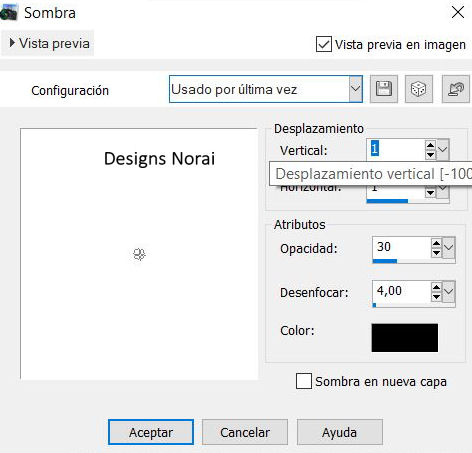Click the crosshair marker in preview pane
The image size is (472, 453).
point(139,254)
